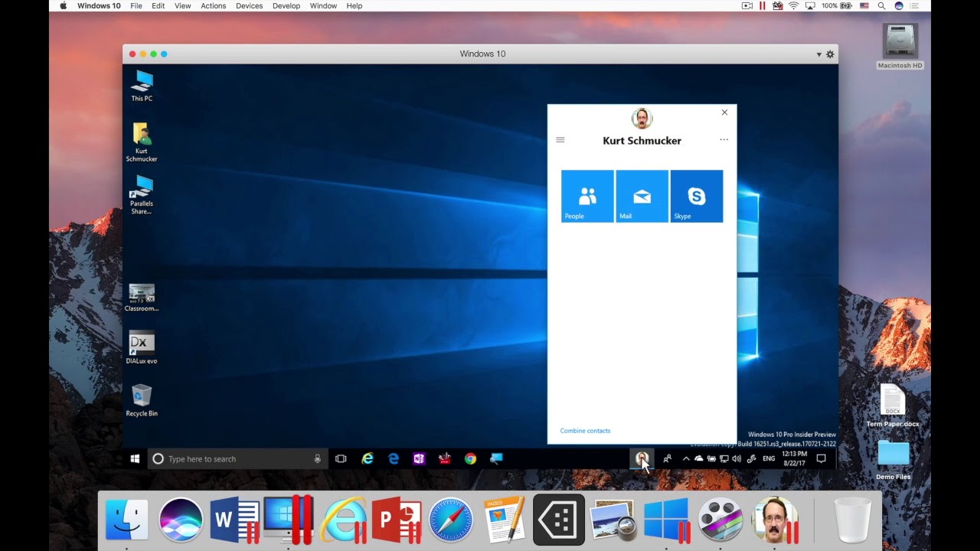The image size is (980, 551).
Task: Select This PC desktop icon
Action: 142,86
